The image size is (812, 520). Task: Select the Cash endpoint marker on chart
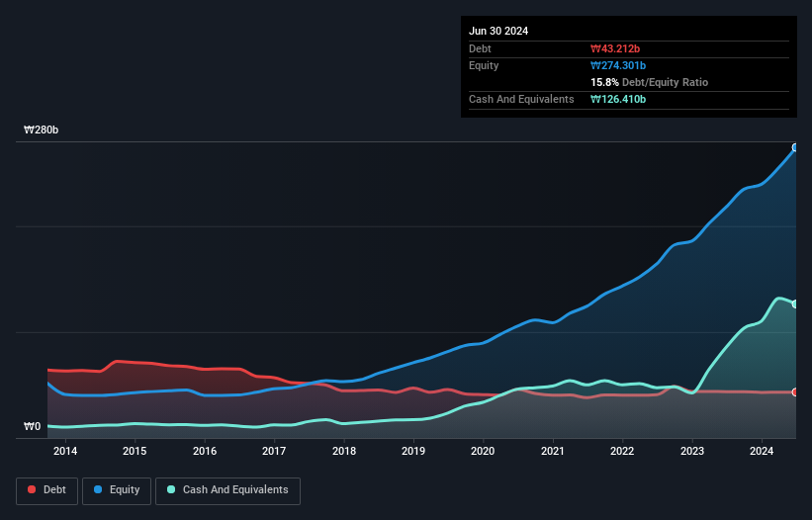pyautogui.click(x=795, y=304)
